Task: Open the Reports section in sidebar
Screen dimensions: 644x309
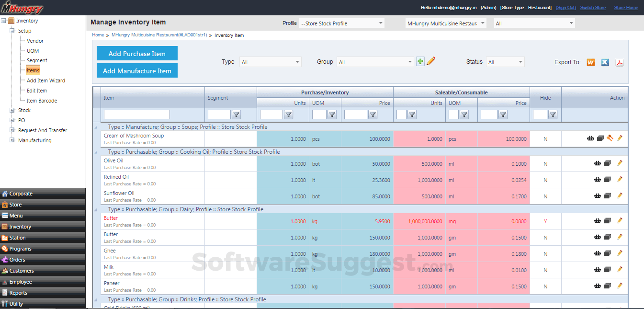Action: (x=18, y=293)
